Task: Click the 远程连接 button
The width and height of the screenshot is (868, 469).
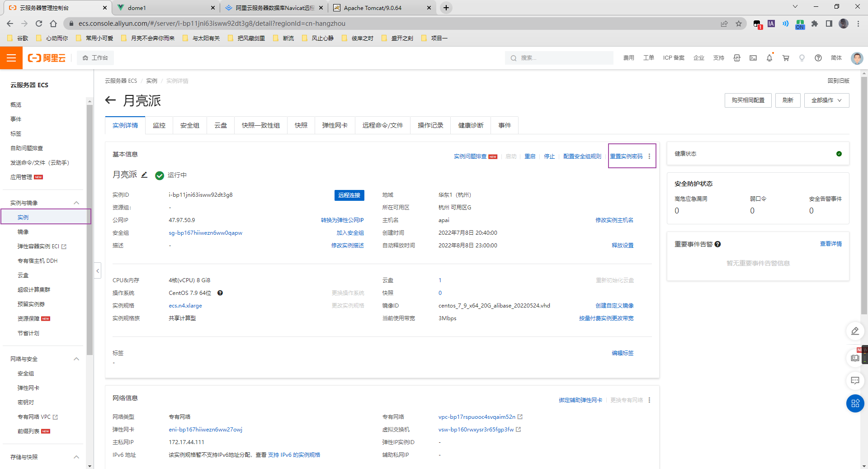Action: pyautogui.click(x=349, y=195)
